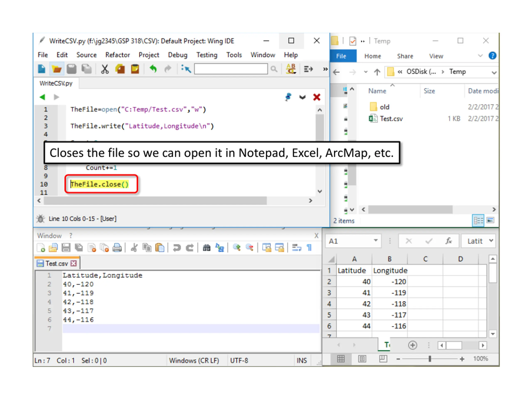This screenshot has height=399, width=532.
Task: Open recent locations dropdown in Explorer
Action: [366, 72]
